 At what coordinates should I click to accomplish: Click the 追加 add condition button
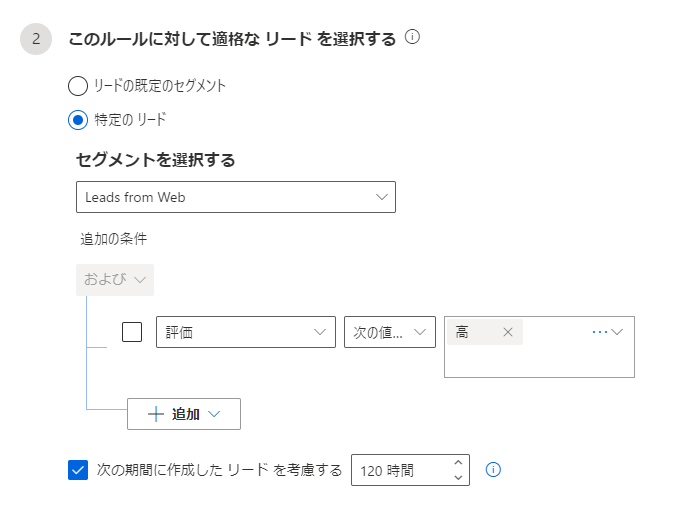point(184,414)
